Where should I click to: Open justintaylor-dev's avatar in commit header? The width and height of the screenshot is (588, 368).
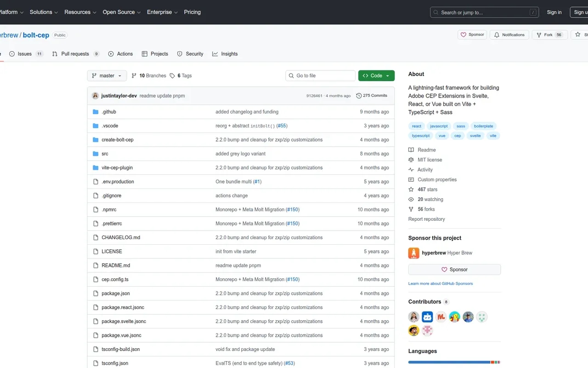point(95,96)
